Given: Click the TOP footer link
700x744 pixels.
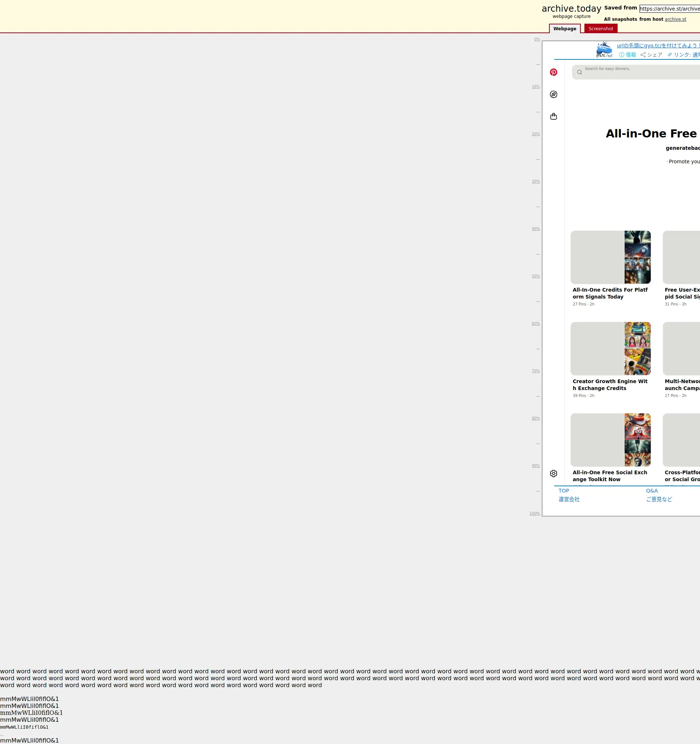Looking at the screenshot, I should [x=563, y=491].
